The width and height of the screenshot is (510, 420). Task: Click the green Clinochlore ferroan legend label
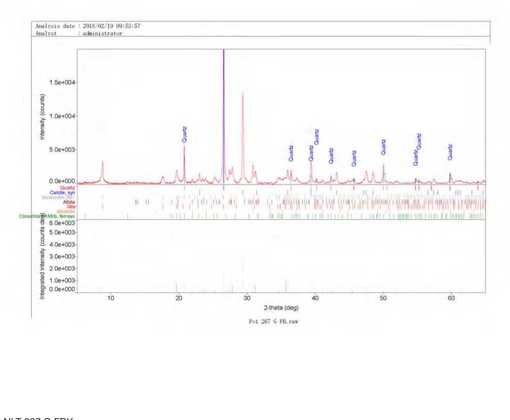click(47, 216)
